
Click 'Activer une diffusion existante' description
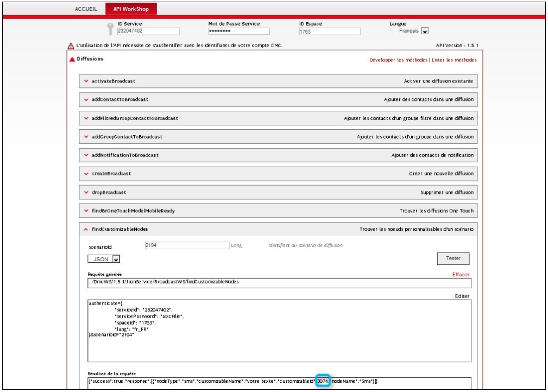coord(438,81)
